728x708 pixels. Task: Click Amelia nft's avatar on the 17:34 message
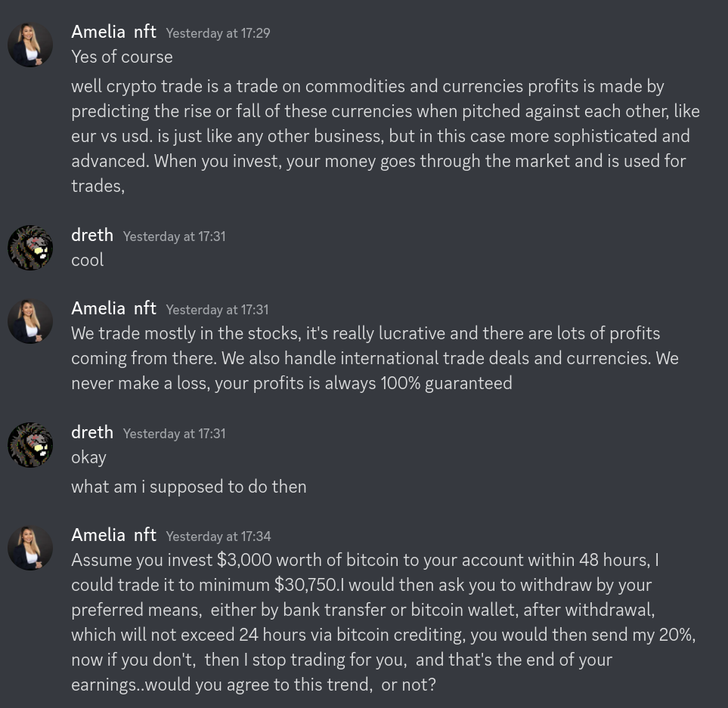click(x=30, y=548)
